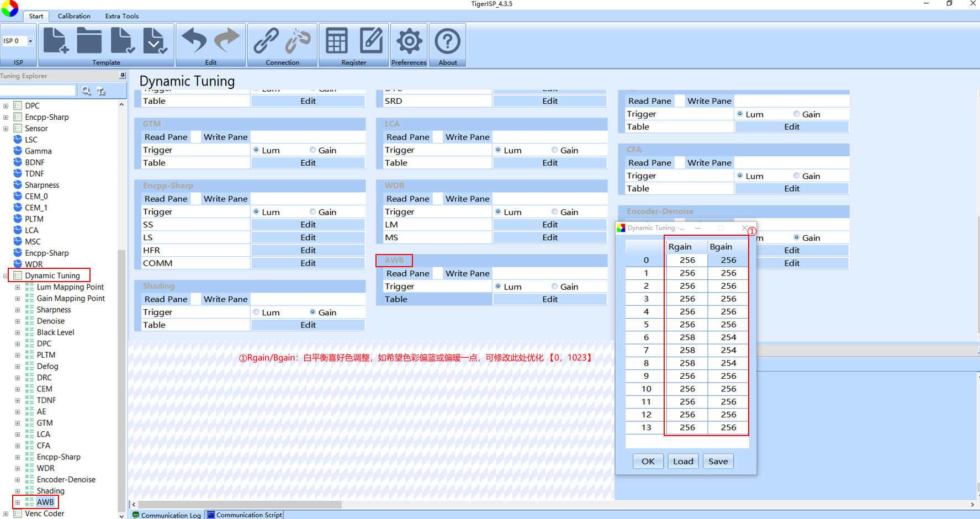The image size is (980, 519).
Task: Click the new template icon with plus
Action: pyautogui.click(x=56, y=41)
